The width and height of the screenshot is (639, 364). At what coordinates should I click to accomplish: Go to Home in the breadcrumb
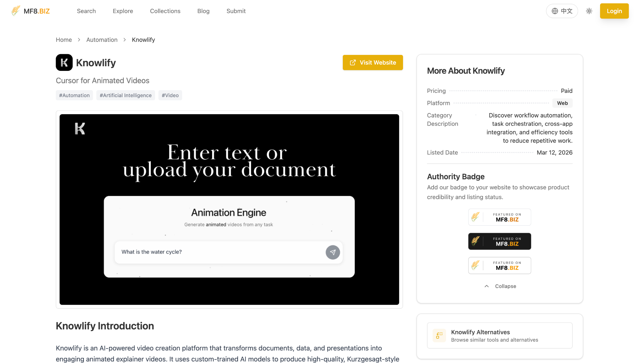coord(64,40)
